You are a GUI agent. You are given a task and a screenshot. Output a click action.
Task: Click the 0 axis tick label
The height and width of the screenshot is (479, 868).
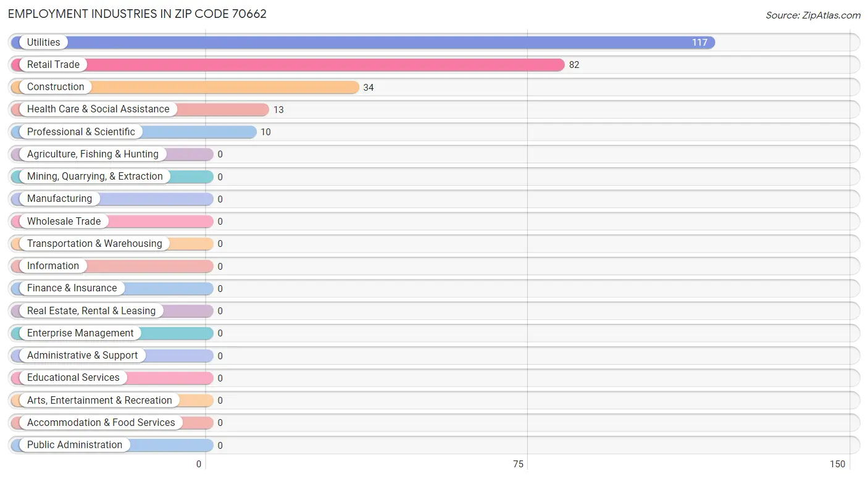point(199,464)
